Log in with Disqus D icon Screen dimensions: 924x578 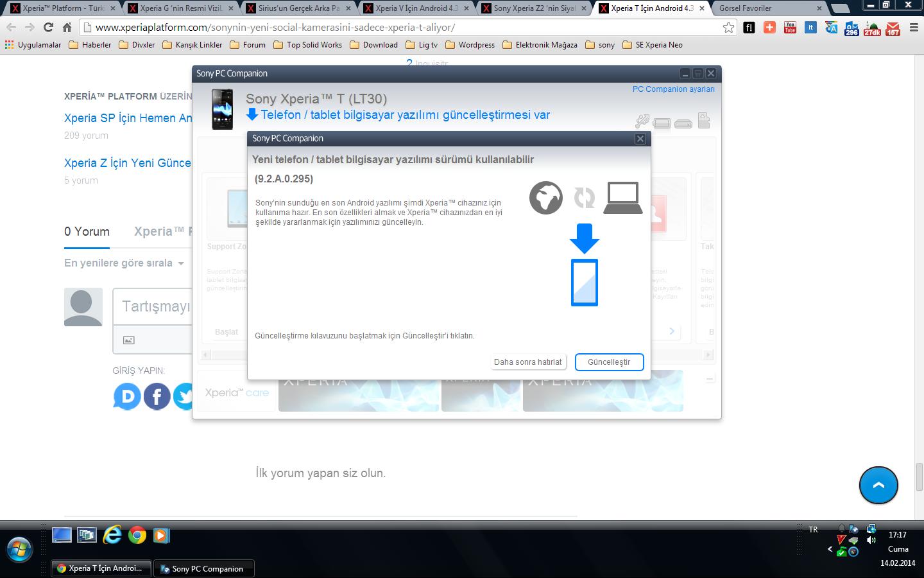127,396
